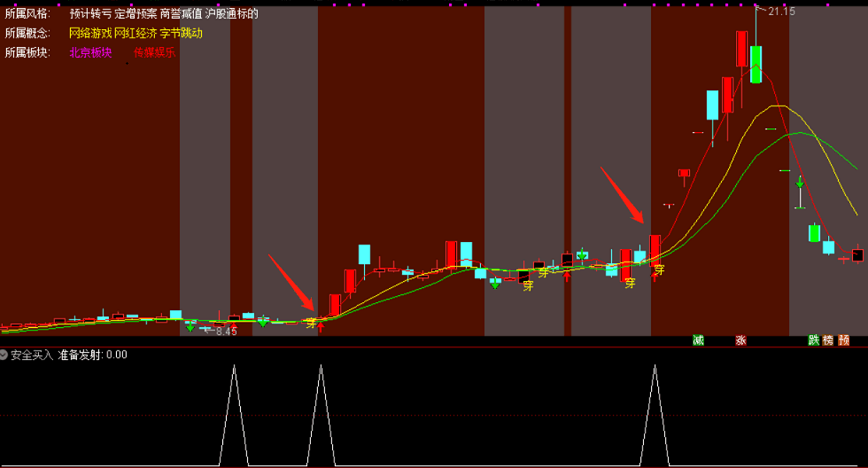Click the orange 预 event marker
868x468 pixels.
pos(843,340)
